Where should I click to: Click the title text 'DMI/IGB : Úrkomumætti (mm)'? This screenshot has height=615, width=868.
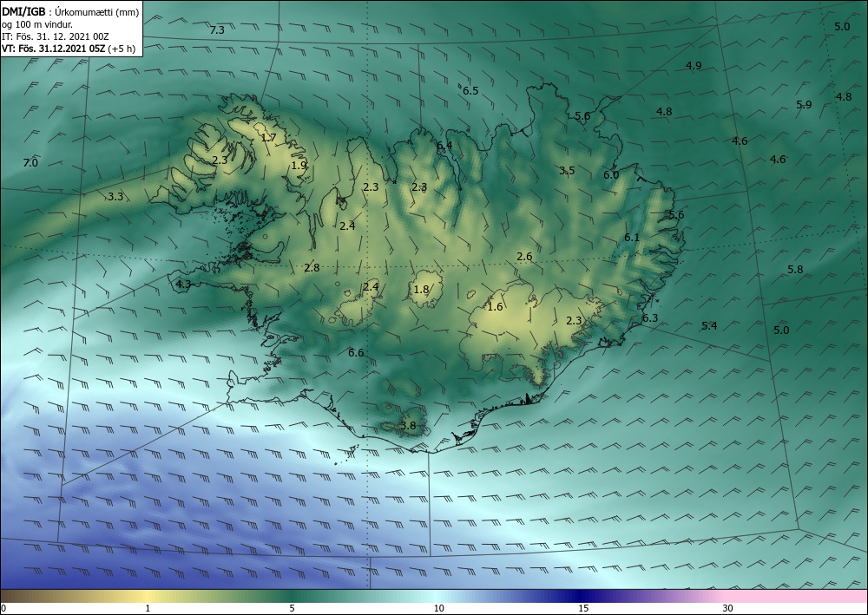(71, 11)
